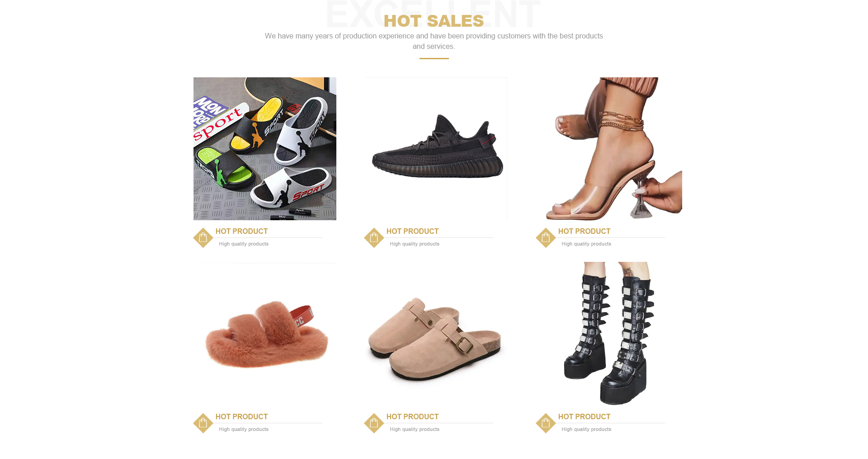Click HOT PRODUCT title under sport slides
Viewport: 868px width, 459px height.
pos(241,231)
